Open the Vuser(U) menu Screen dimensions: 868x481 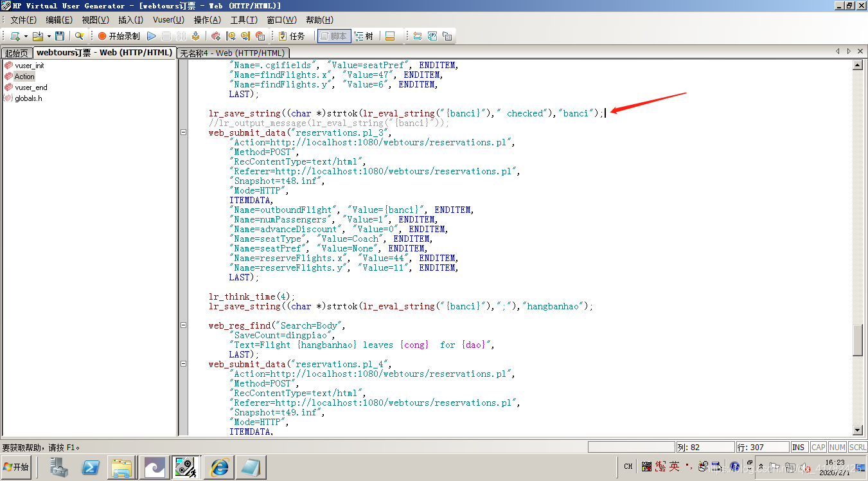[x=168, y=20]
